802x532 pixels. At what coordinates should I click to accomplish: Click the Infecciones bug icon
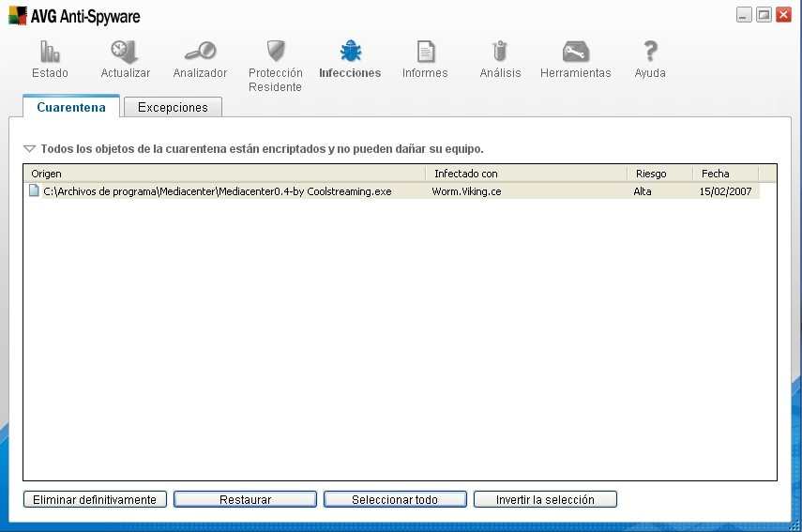pos(350,53)
